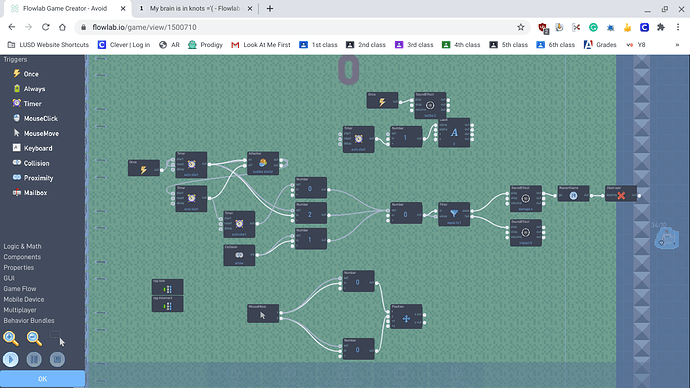The image size is (690, 388).
Task: Choose the Timer trigger in sidebar
Action: [27, 104]
